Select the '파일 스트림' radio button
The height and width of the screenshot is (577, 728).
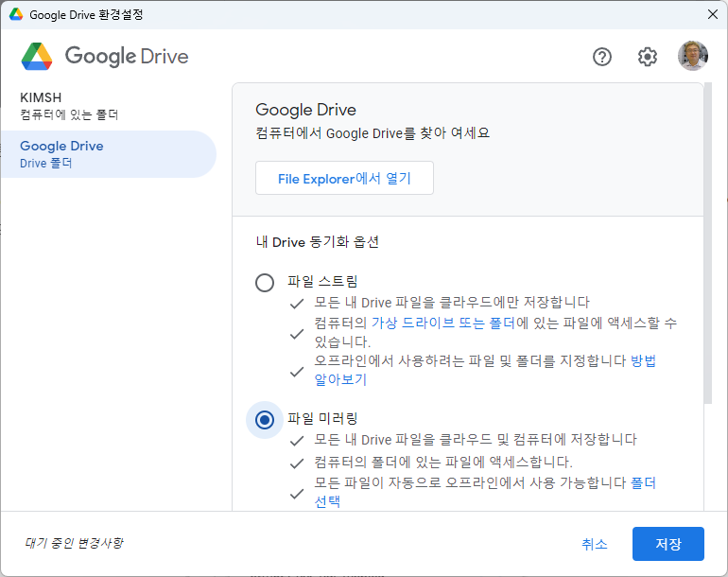(x=265, y=283)
